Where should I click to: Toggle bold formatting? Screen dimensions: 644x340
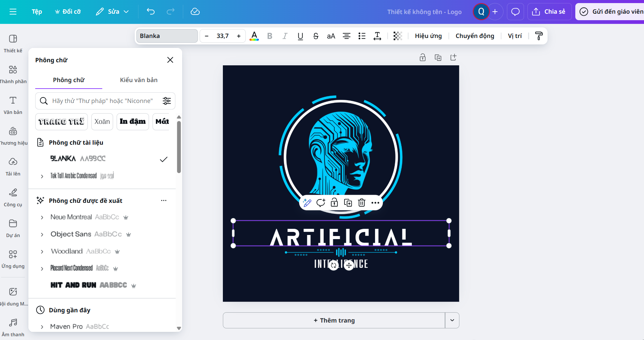270,36
